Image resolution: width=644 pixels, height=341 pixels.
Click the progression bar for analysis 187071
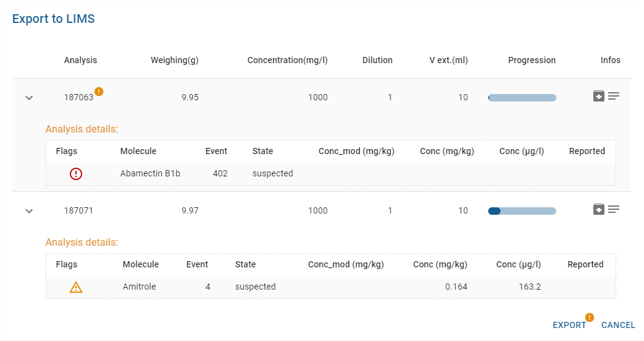click(x=522, y=211)
